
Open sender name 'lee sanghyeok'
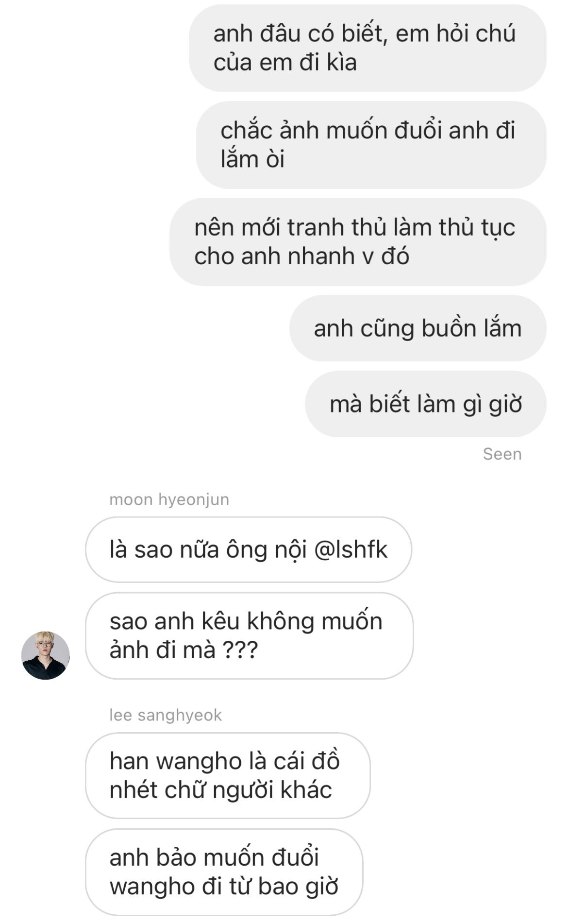165,715
